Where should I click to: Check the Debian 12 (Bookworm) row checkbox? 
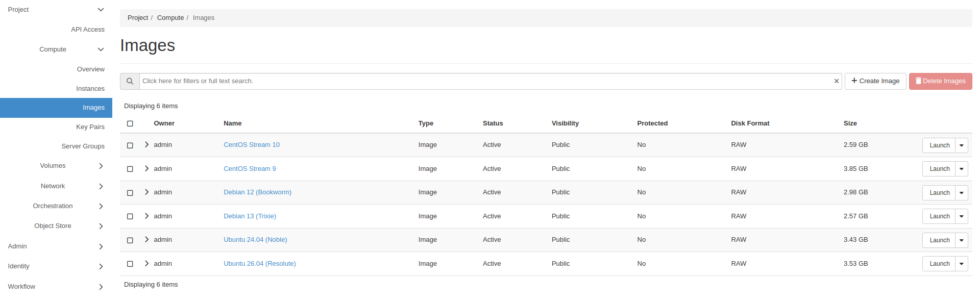[130, 193]
